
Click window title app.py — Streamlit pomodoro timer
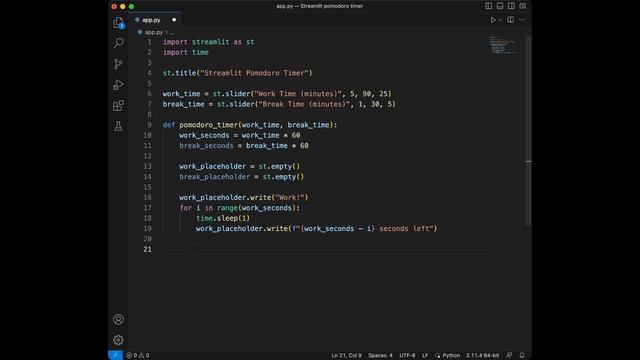[319, 6]
